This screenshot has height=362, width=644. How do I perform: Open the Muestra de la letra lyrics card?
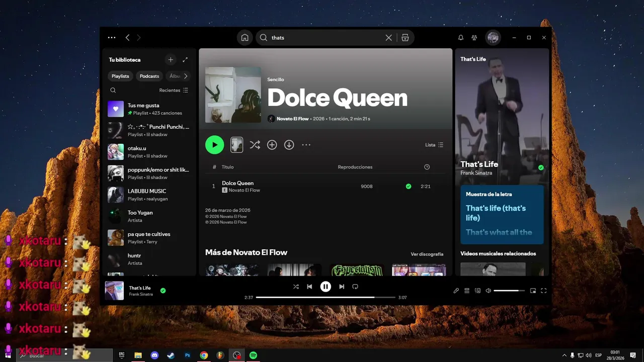click(x=502, y=215)
